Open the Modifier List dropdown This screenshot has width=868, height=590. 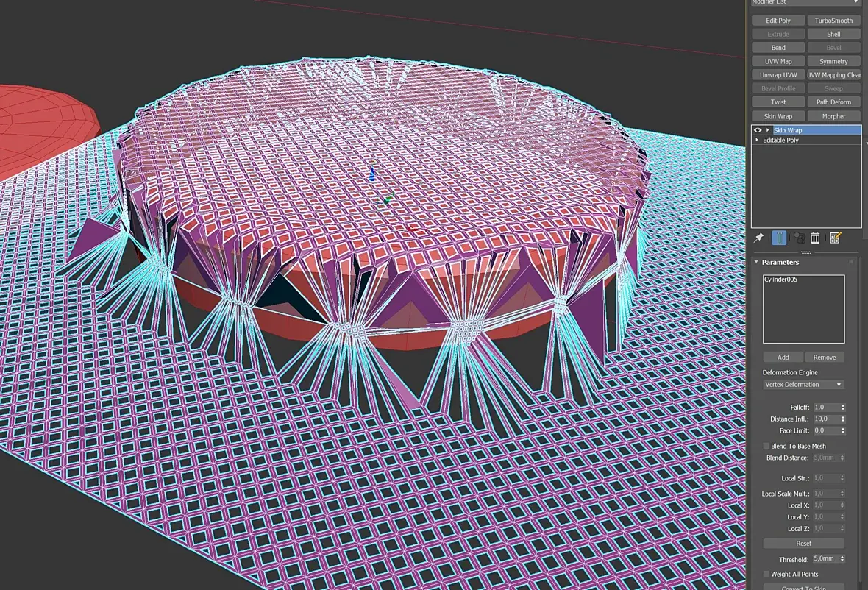pyautogui.click(x=806, y=3)
